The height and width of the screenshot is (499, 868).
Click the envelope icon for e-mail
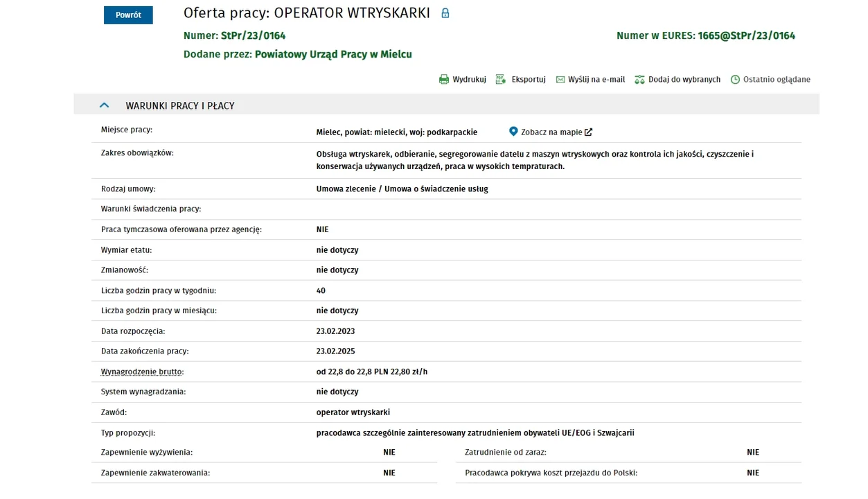click(560, 80)
